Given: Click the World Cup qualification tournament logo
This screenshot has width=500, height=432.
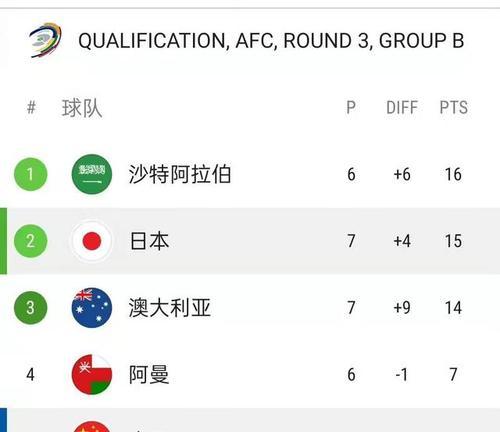Looking at the screenshot, I should [45, 40].
